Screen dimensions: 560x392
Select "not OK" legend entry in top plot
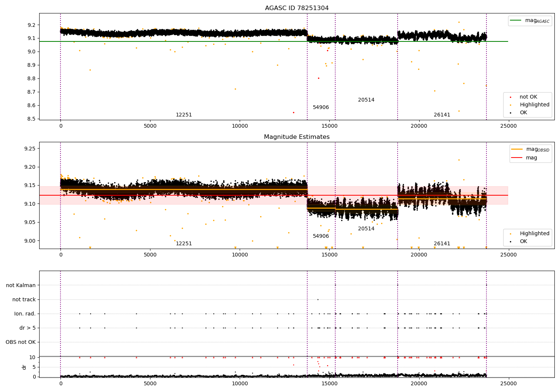click(528, 97)
